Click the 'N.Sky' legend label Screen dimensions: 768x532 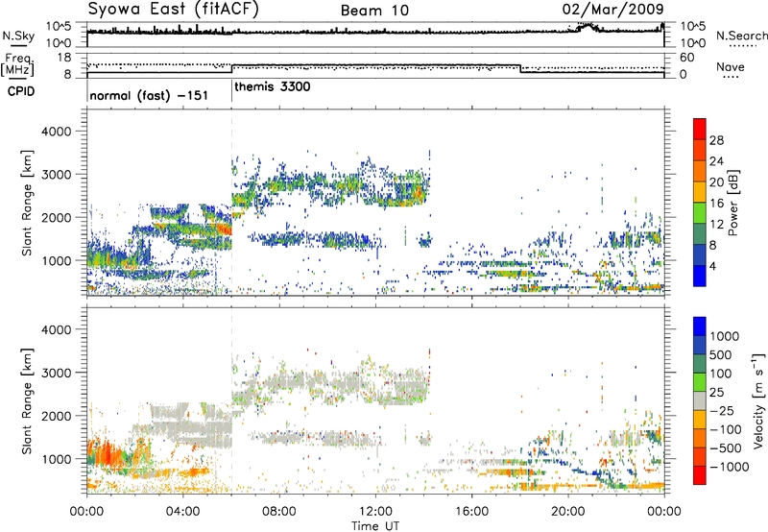[18, 36]
